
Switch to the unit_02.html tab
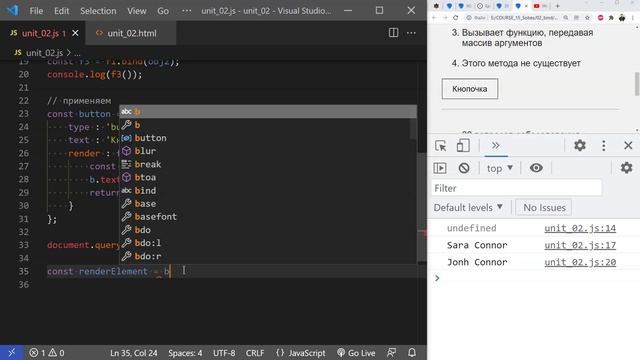(131, 33)
